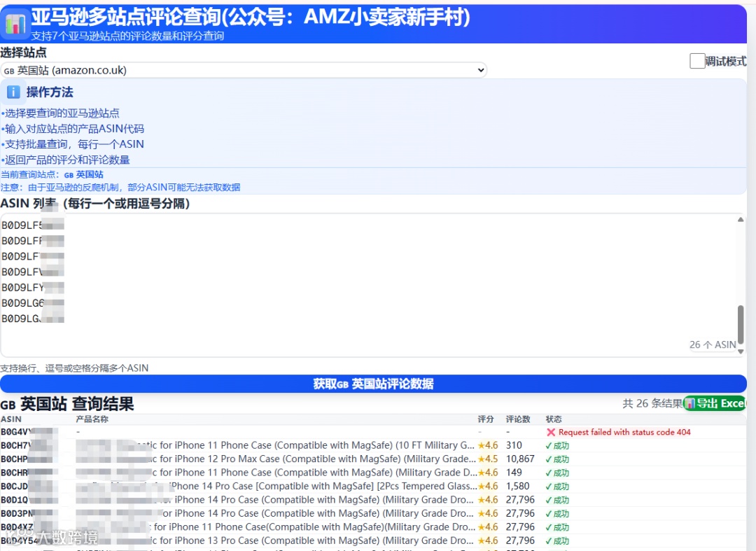The width and height of the screenshot is (756, 551).
Task: Click the ASIN column header
Action: (x=11, y=419)
